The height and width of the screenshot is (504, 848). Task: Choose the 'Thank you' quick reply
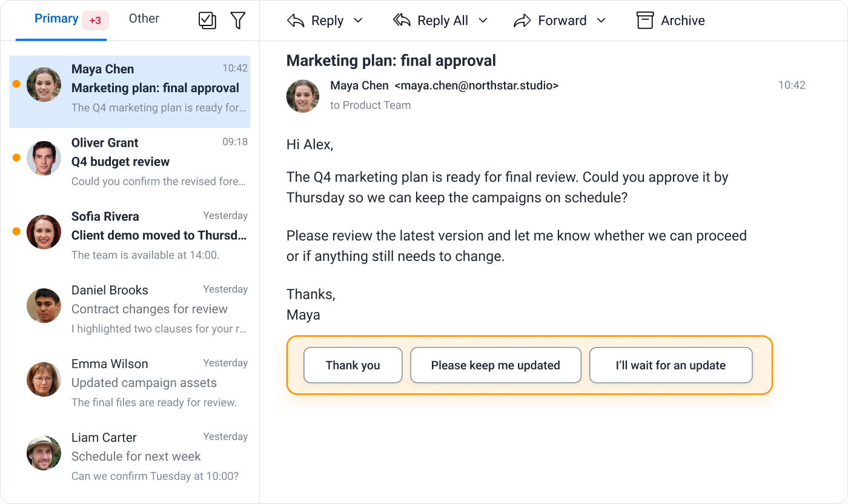coord(353,365)
